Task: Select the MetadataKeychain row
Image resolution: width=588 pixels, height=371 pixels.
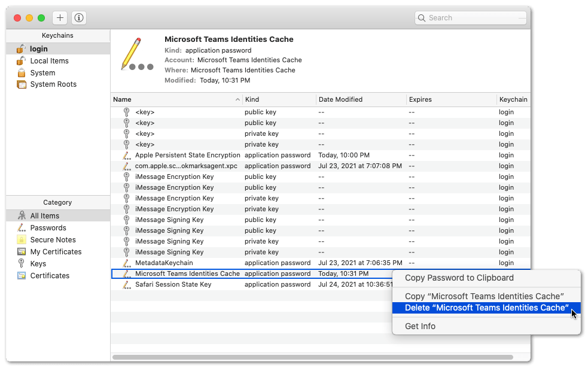Action: 321,263
